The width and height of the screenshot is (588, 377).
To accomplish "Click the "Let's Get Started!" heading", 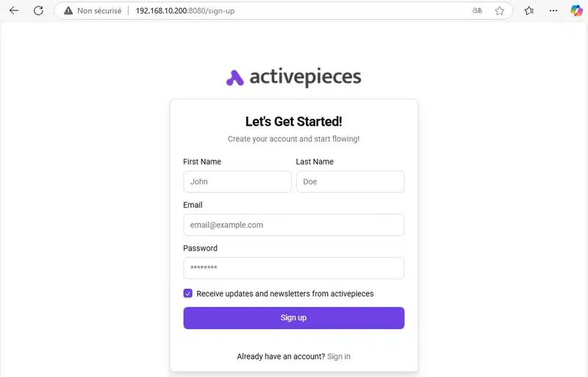I will pos(293,121).
